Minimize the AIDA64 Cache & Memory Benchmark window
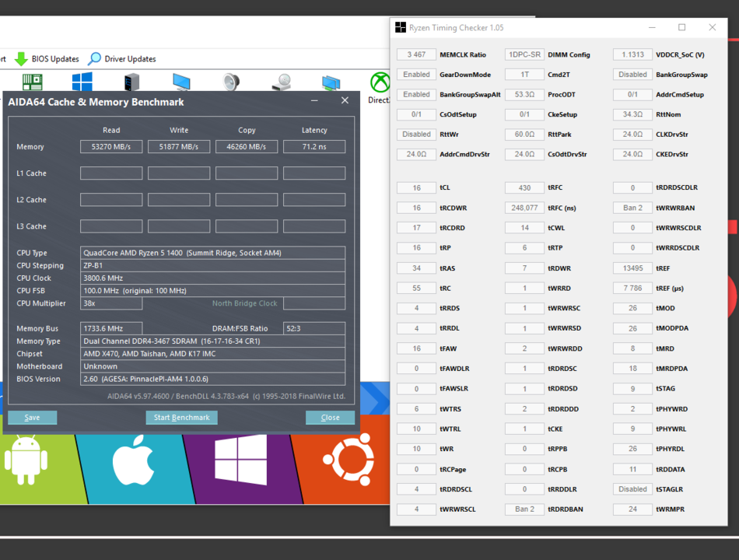 coord(314,100)
